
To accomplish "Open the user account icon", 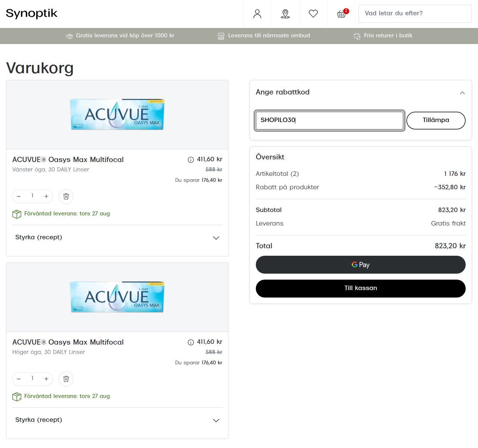I will point(257,14).
